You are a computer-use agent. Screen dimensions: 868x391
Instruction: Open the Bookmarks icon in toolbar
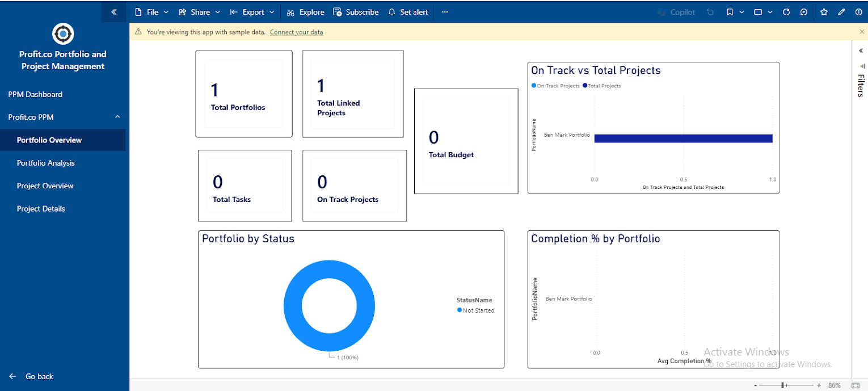point(730,12)
